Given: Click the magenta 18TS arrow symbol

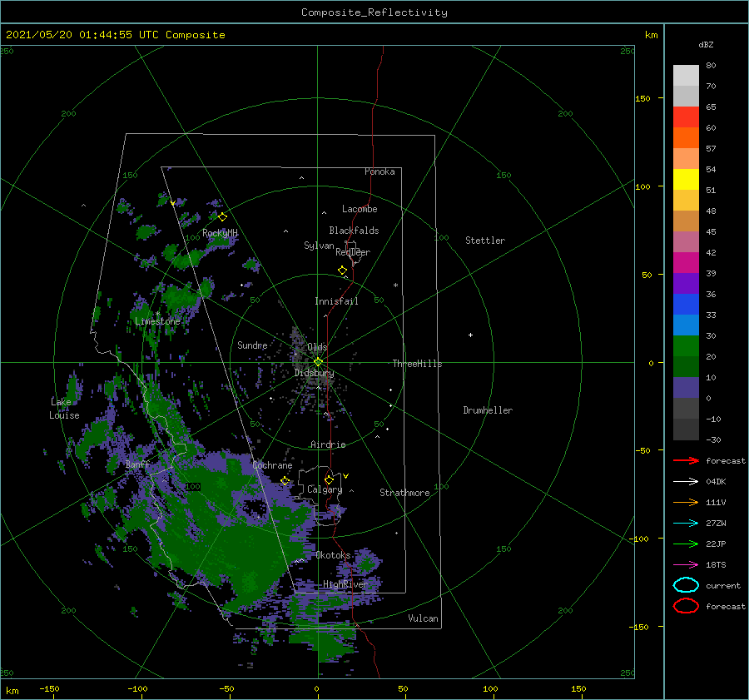Looking at the screenshot, I should click(686, 565).
